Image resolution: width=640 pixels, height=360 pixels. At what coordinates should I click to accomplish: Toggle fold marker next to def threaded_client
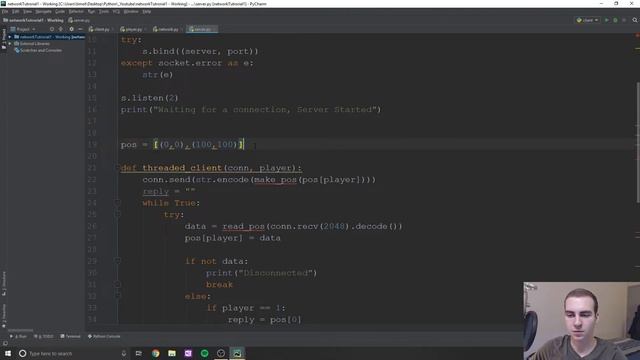point(117,168)
